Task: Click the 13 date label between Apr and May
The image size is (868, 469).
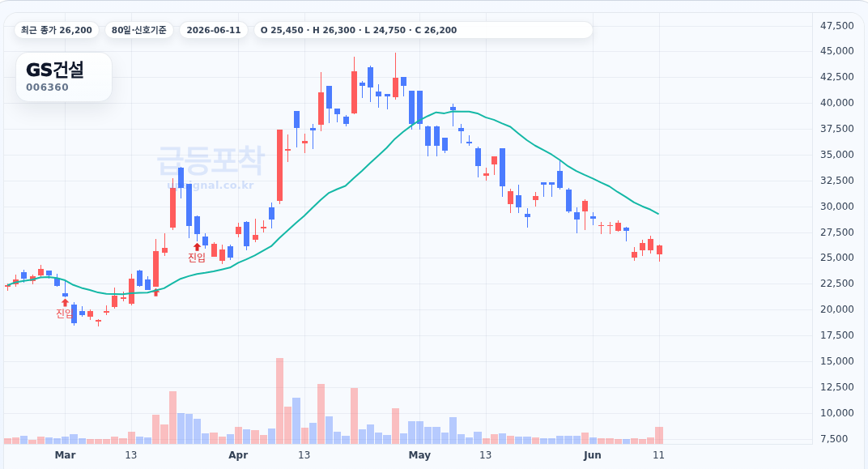Action: coord(304,455)
